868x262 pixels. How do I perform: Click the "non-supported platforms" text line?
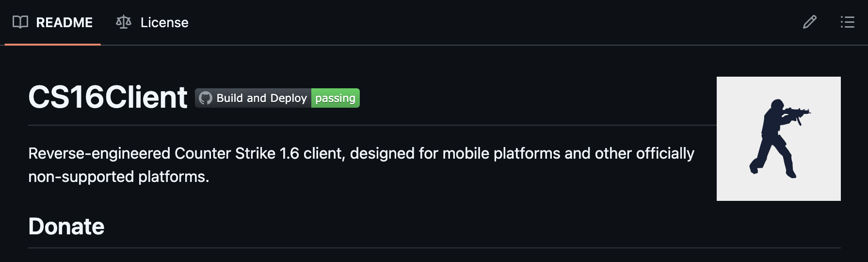click(x=118, y=177)
